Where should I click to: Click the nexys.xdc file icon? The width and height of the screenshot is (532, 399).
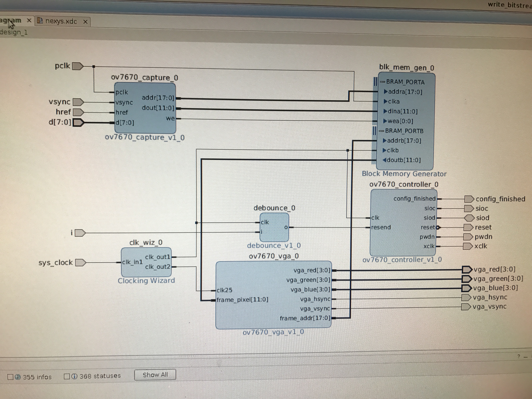pos(40,21)
